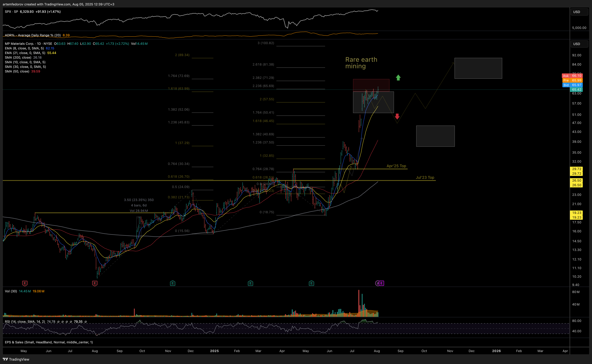Viewport: 592px width, 364px height.
Task: Click the 1.382 (52.06) Fibonacci level label
Action: [178, 109]
